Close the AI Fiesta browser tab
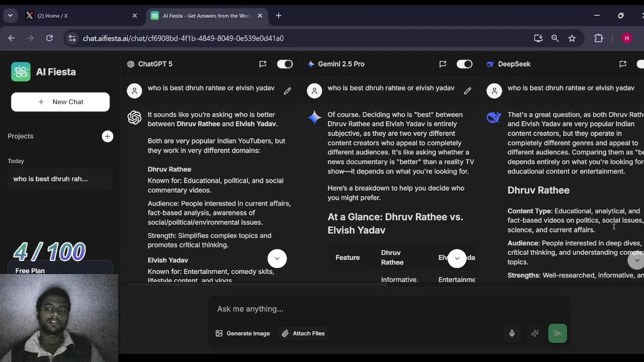This screenshot has height=362, width=644. (x=260, y=16)
